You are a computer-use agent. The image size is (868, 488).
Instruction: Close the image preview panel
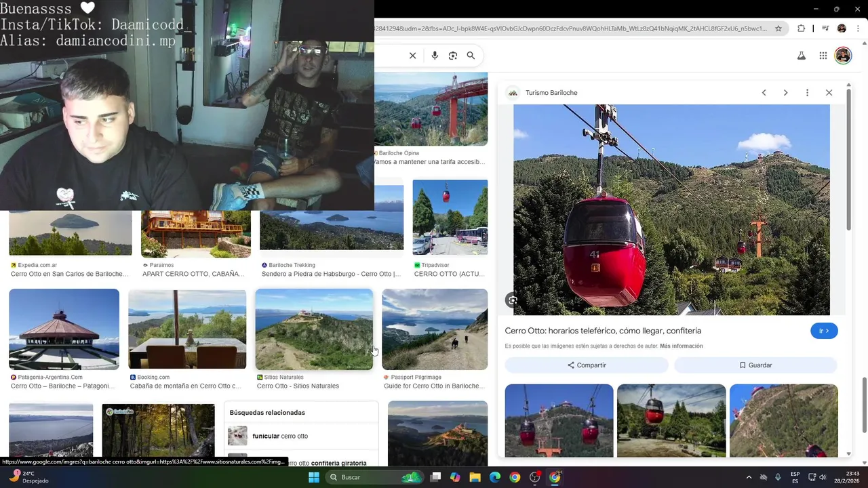tap(829, 92)
